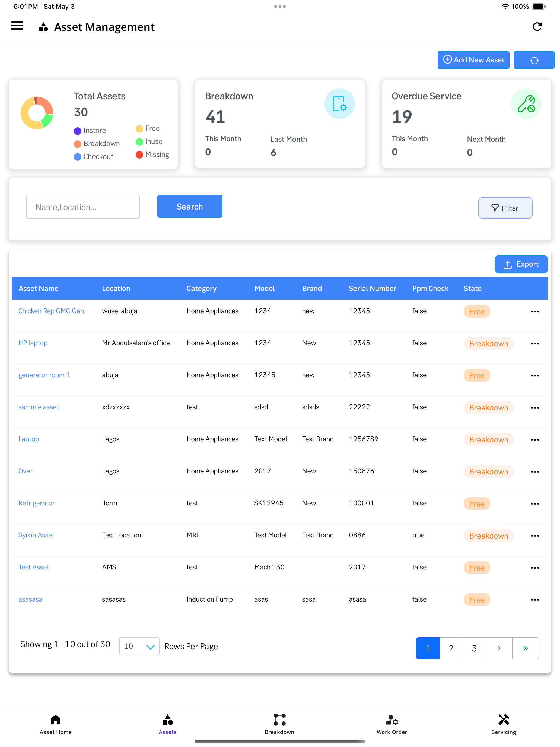
Task: Select the Instore legend color dot
Action: point(78,131)
